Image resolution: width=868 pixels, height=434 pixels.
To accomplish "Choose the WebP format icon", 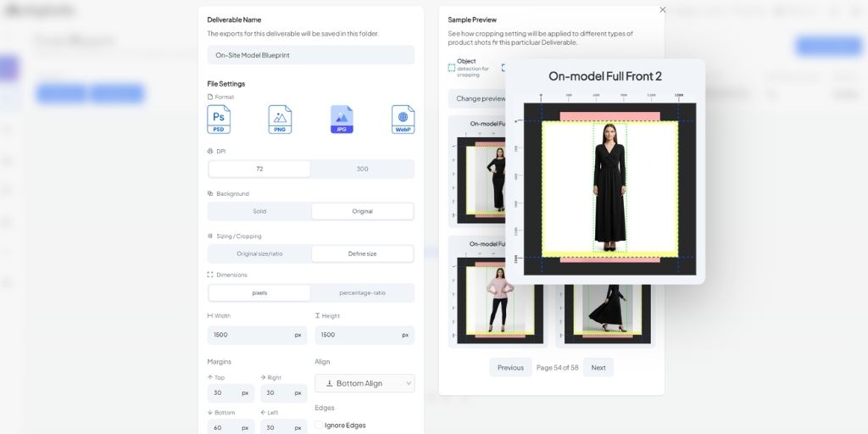I will point(403,120).
